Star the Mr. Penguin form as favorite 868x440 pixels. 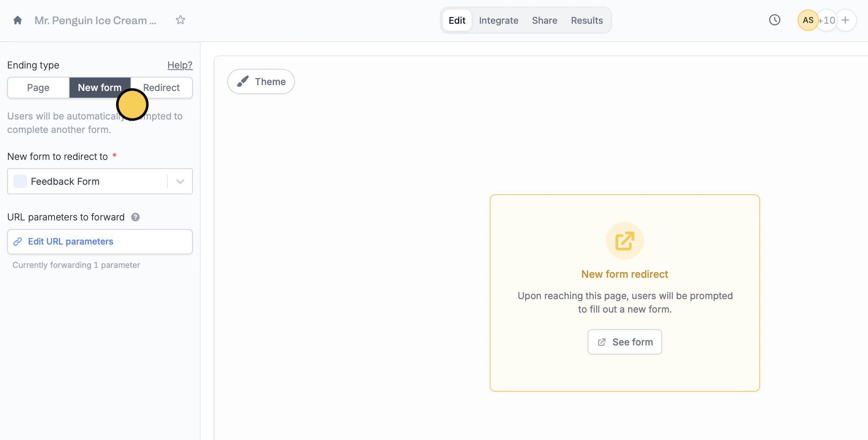click(x=180, y=20)
